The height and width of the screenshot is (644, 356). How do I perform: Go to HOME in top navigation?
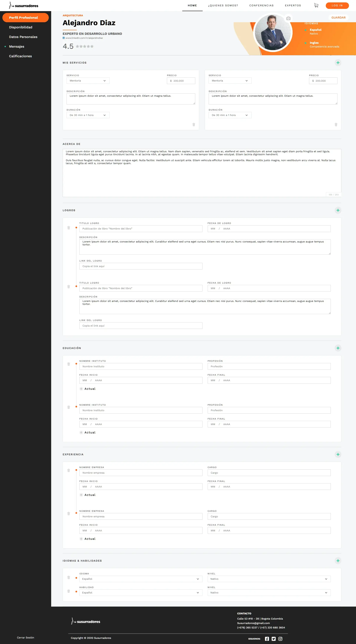(x=192, y=6)
